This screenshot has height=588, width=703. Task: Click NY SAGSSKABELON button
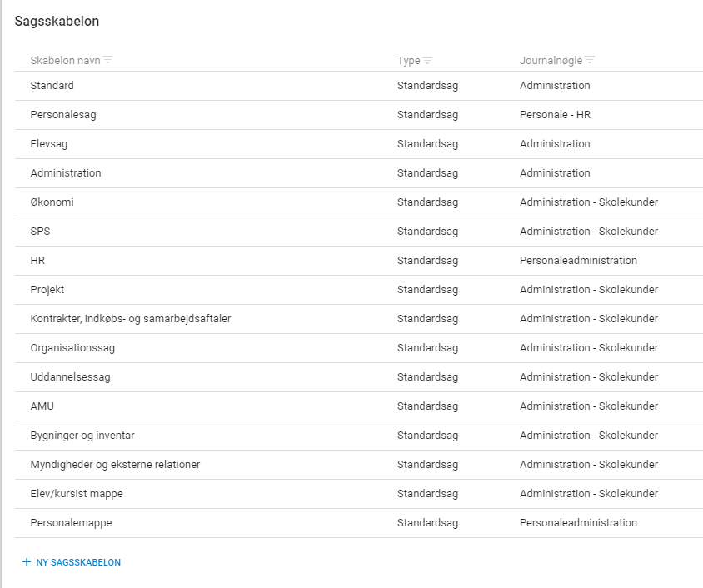pyautogui.click(x=72, y=562)
